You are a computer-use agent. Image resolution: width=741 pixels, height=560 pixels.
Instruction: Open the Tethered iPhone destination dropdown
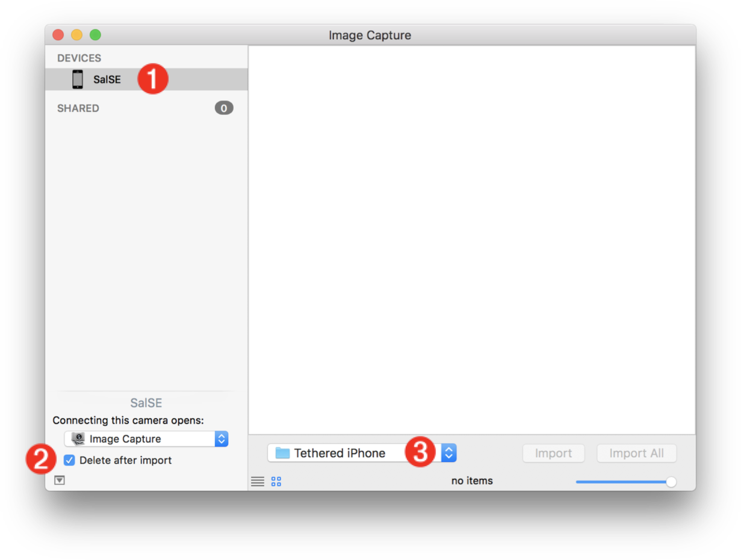pos(362,453)
